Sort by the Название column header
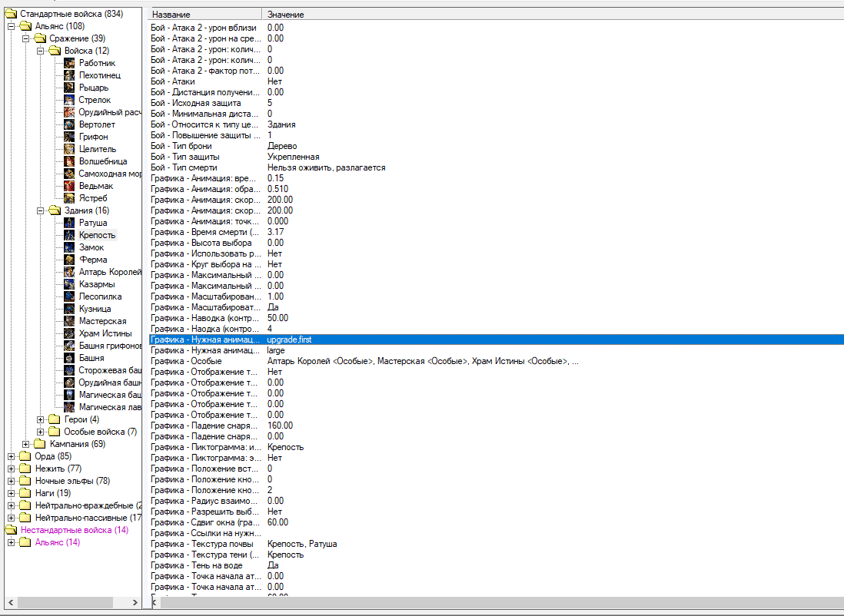The width and height of the screenshot is (844, 616). 205,15
